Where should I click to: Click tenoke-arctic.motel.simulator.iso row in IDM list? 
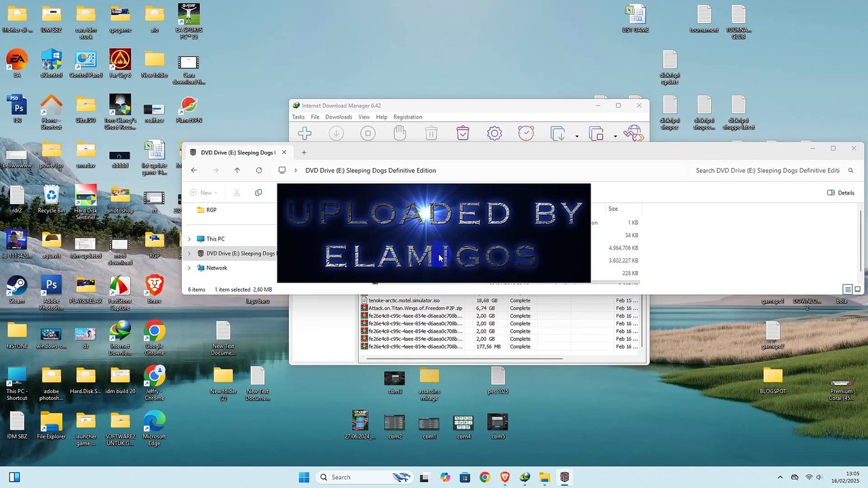coord(499,300)
